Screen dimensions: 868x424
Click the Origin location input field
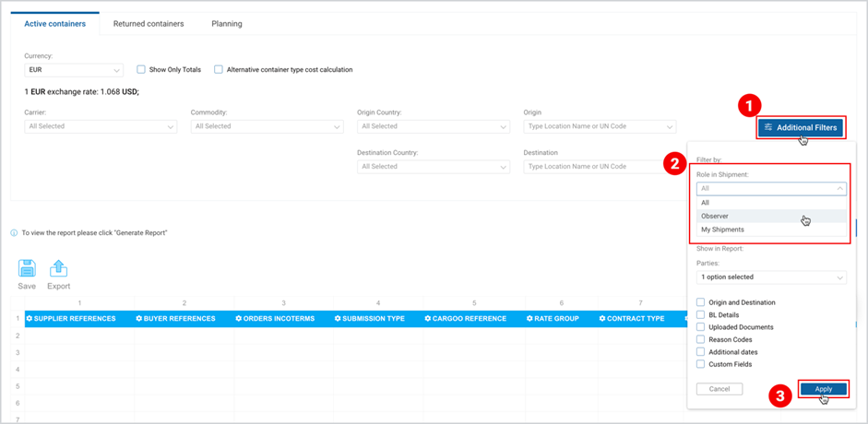pyautogui.click(x=600, y=126)
